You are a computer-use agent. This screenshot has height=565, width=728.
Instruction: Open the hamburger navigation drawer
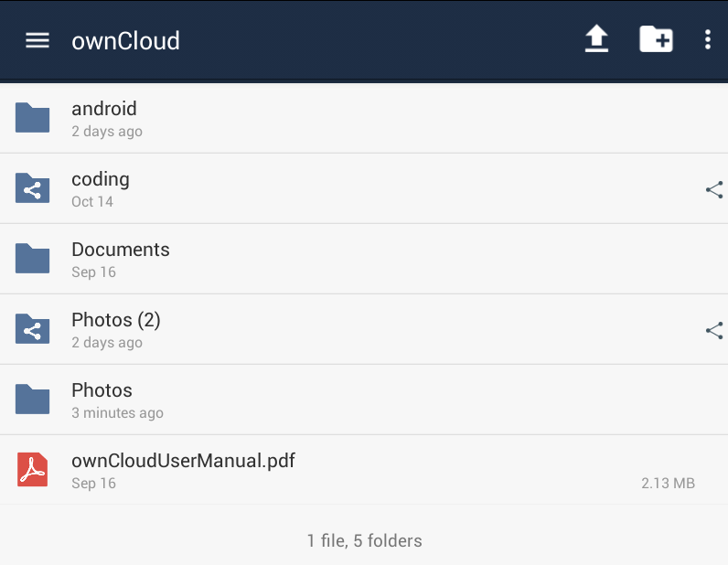[x=37, y=40]
